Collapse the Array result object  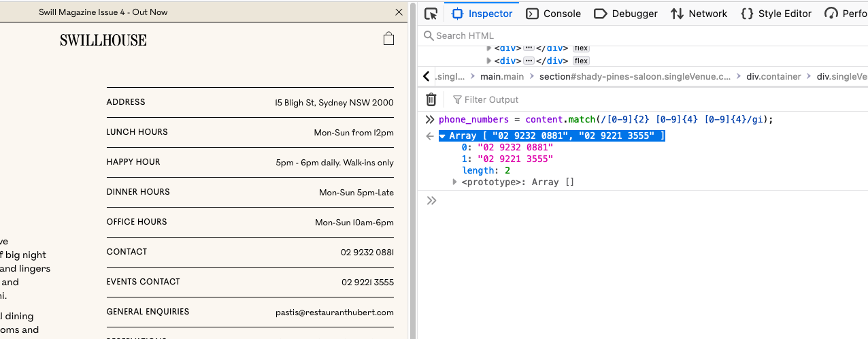point(442,136)
